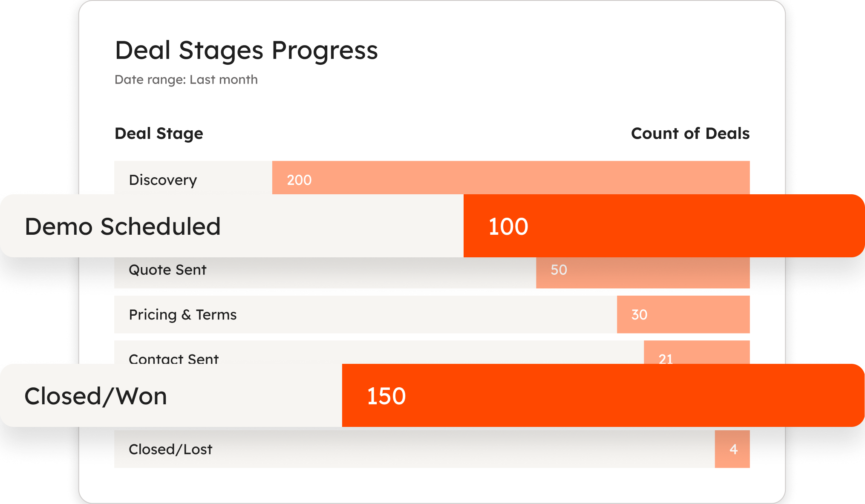
Task: Click the number 200 in Discovery bar
Action: point(299,180)
